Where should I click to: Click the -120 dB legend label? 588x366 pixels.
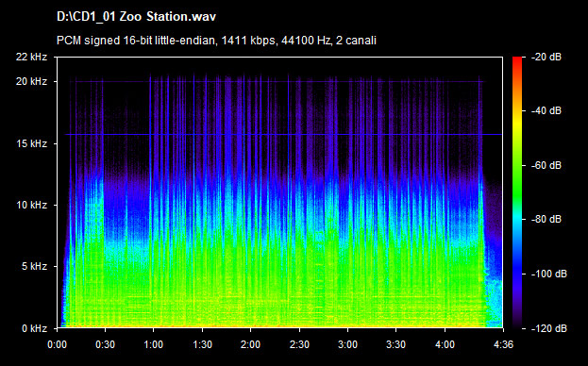(548, 328)
